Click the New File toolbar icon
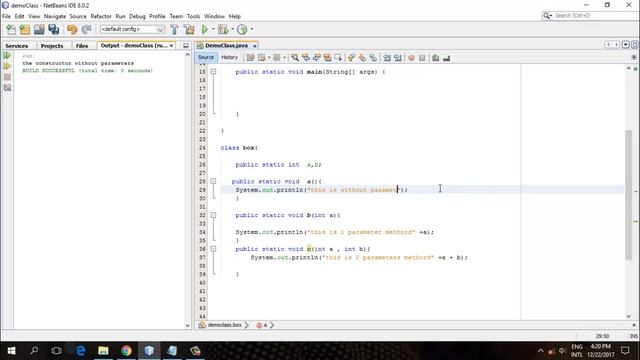Viewport: 640px width, 360px height. coord(11,29)
